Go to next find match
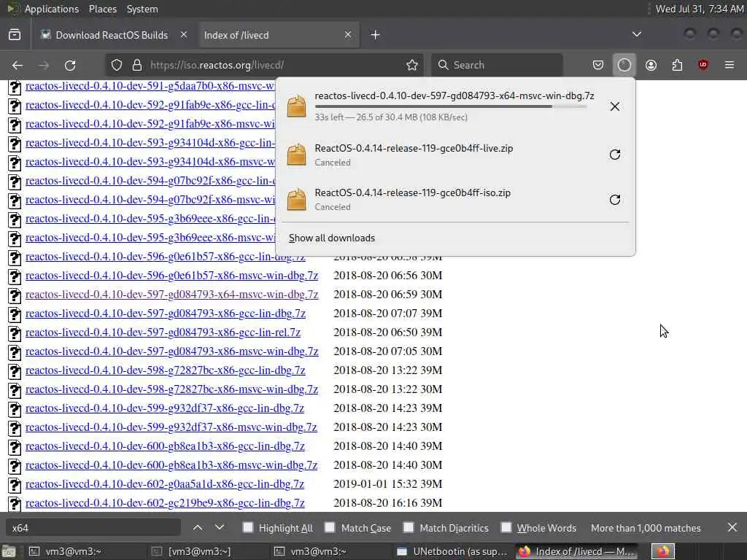The width and height of the screenshot is (747, 560). [x=219, y=528]
